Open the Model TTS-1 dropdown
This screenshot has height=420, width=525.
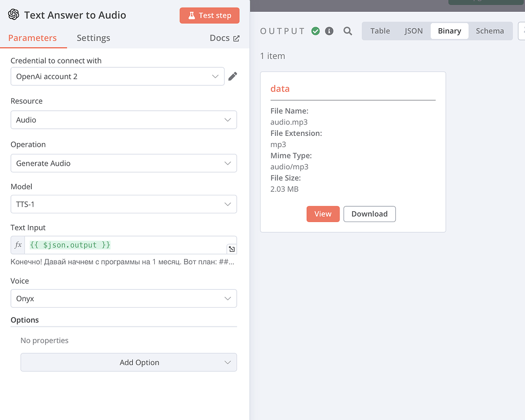pyautogui.click(x=124, y=204)
